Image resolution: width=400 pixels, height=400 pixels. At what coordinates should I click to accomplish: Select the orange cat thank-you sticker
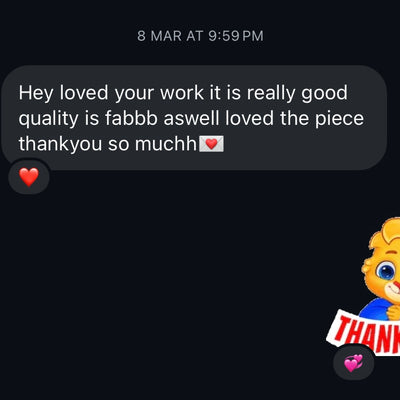point(363,286)
